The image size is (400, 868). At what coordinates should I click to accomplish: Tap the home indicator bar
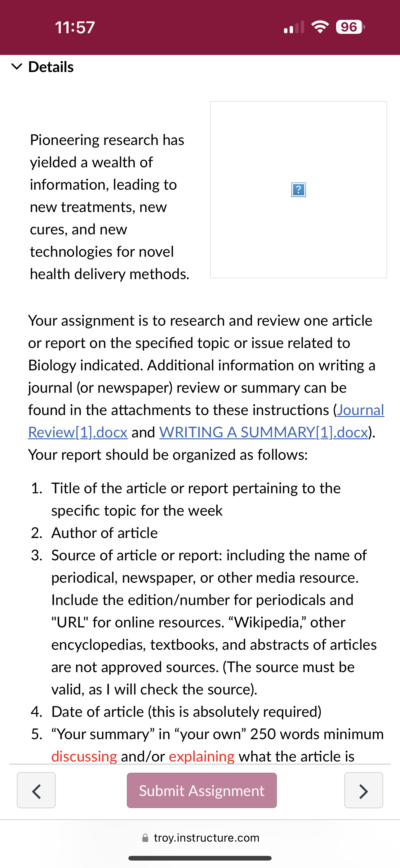click(x=200, y=858)
